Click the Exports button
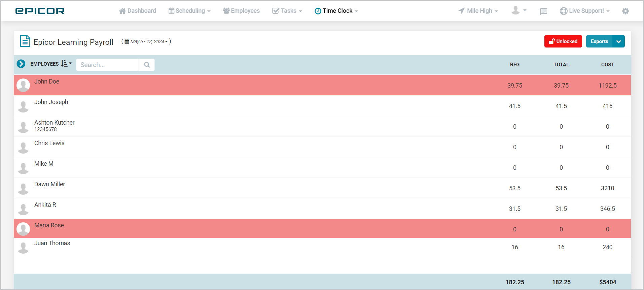644x290 pixels. (x=599, y=41)
